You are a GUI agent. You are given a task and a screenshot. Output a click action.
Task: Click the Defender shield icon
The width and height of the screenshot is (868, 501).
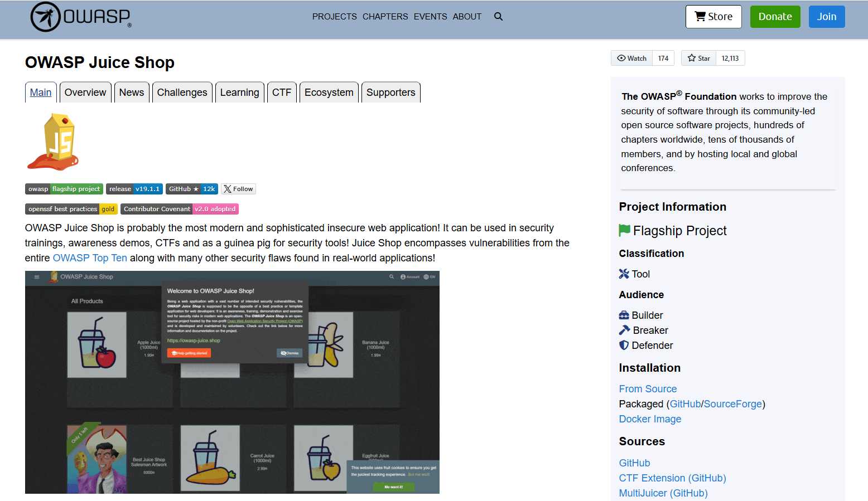pyautogui.click(x=623, y=345)
